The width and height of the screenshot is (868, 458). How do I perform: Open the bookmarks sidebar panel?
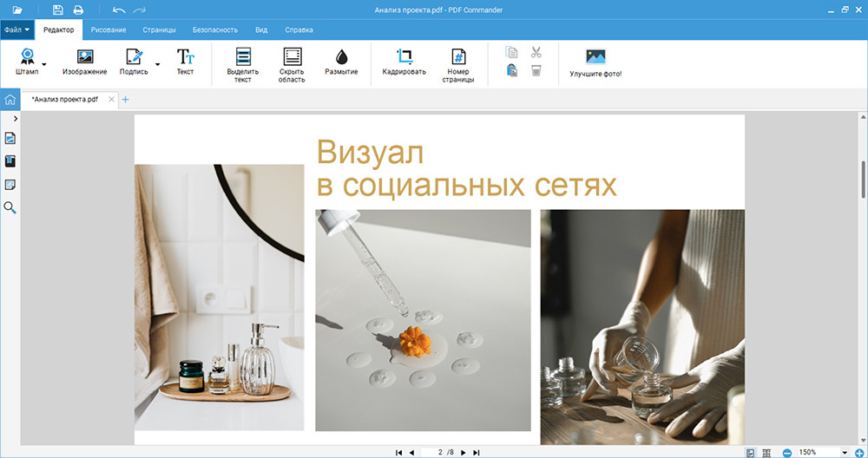[10, 161]
